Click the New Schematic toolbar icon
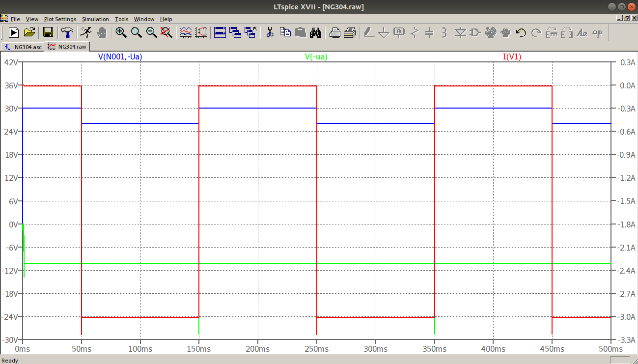 14,32
